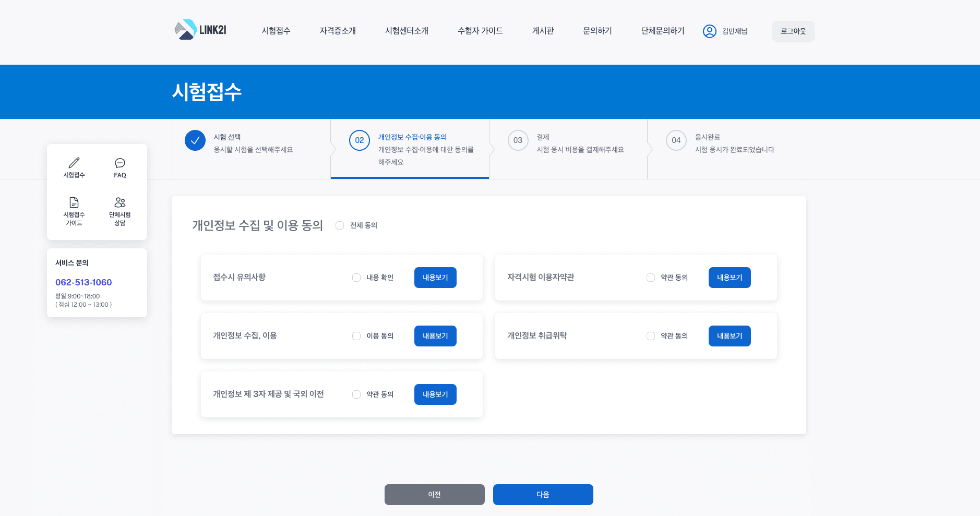
Task: Open the 시험접수 가이드 document icon
Action: click(74, 202)
